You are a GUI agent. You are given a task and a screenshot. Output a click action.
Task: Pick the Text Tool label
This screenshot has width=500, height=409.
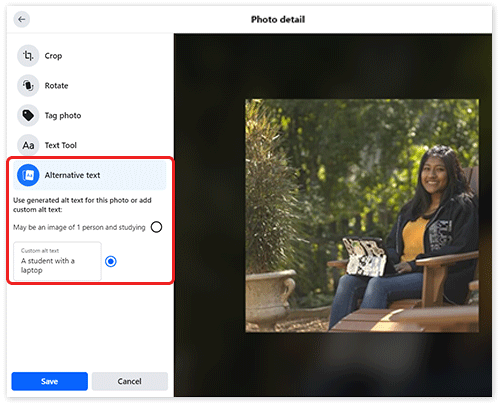pyautogui.click(x=61, y=145)
